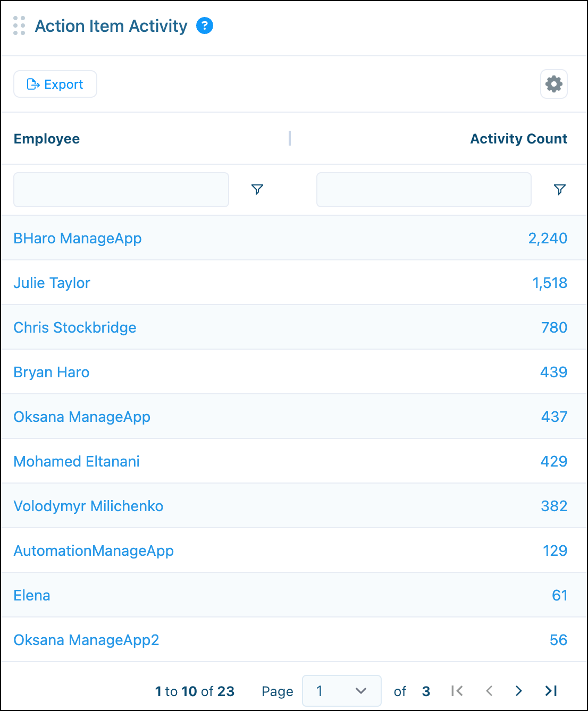Click the 2,240 activity count value
588x711 pixels.
tap(548, 238)
